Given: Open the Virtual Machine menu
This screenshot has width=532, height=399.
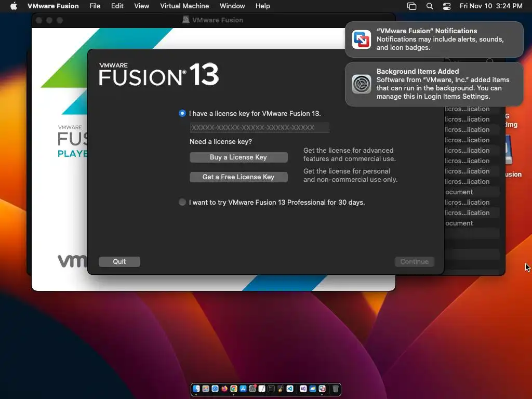Looking at the screenshot, I should (184, 6).
